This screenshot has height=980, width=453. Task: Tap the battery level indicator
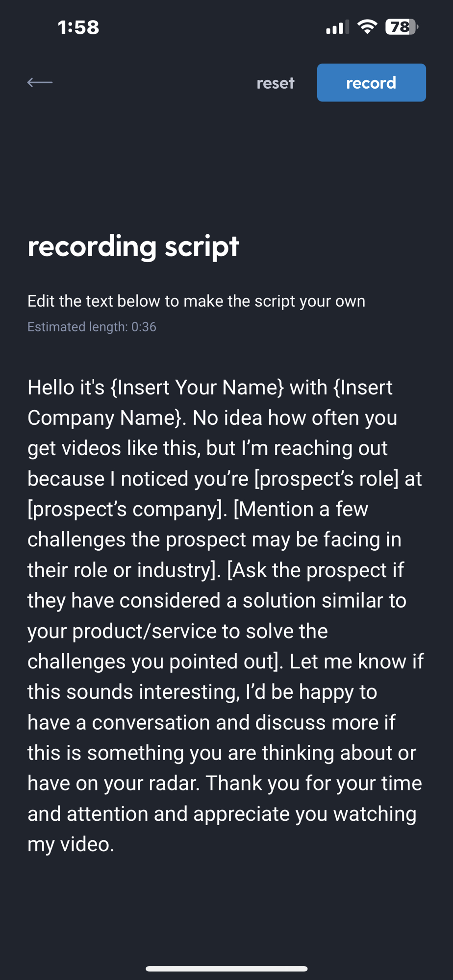[x=402, y=26]
